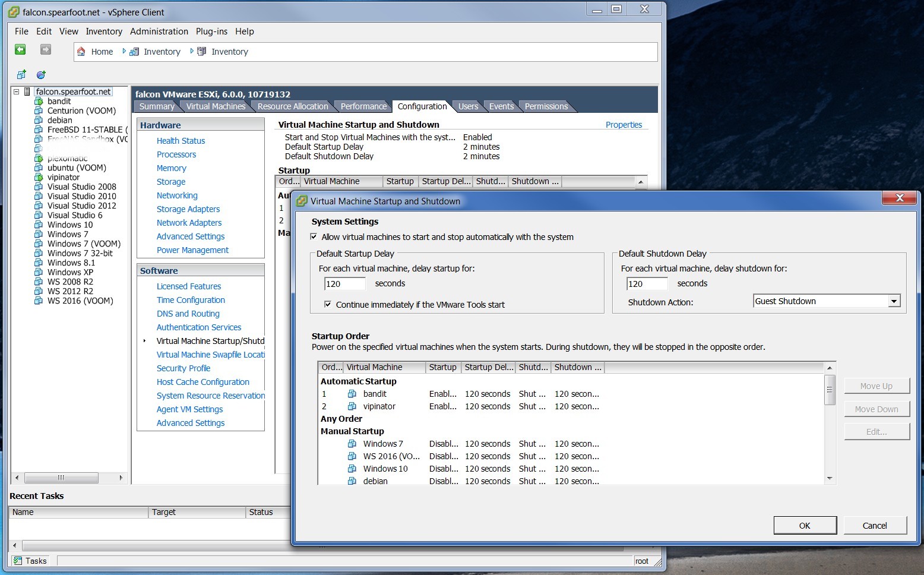This screenshot has width=924, height=575.
Task: Open Security Profile in Software panel
Action: [183, 368]
